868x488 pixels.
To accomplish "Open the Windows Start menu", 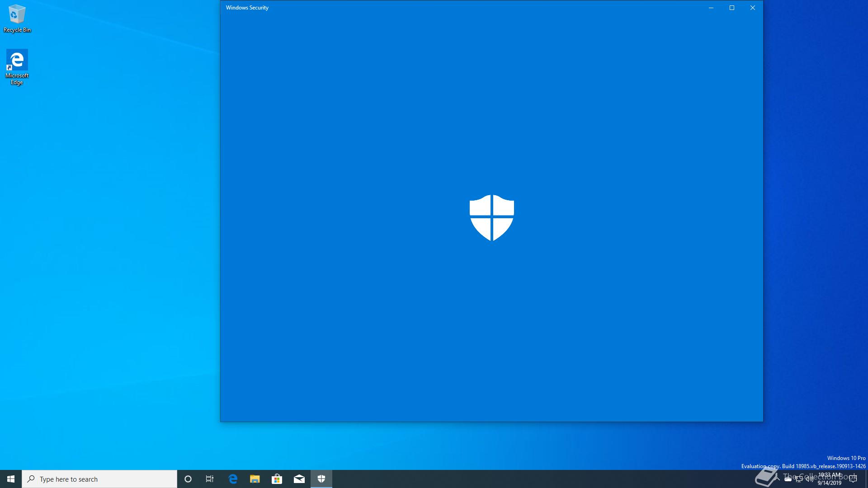I will [11, 479].
